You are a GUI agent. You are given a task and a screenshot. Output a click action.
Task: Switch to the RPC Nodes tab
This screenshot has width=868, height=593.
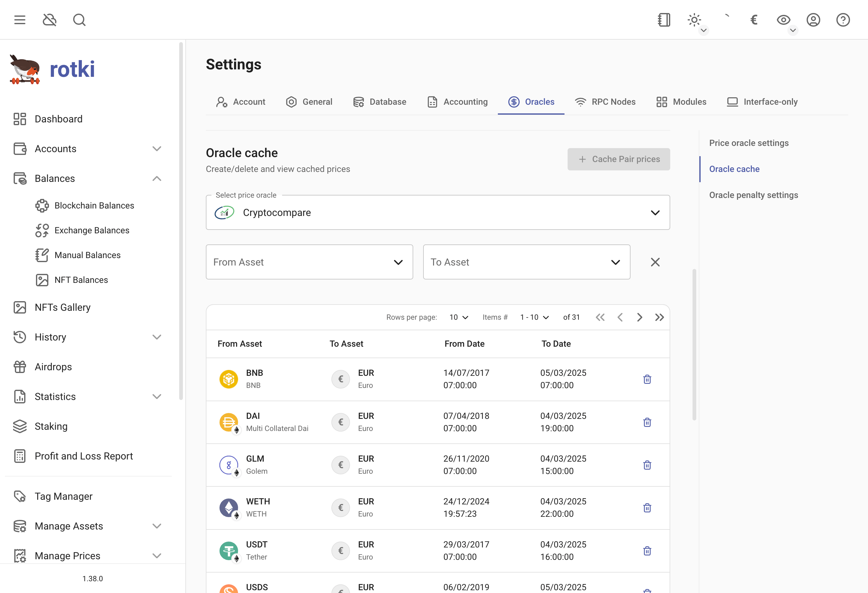605,102
